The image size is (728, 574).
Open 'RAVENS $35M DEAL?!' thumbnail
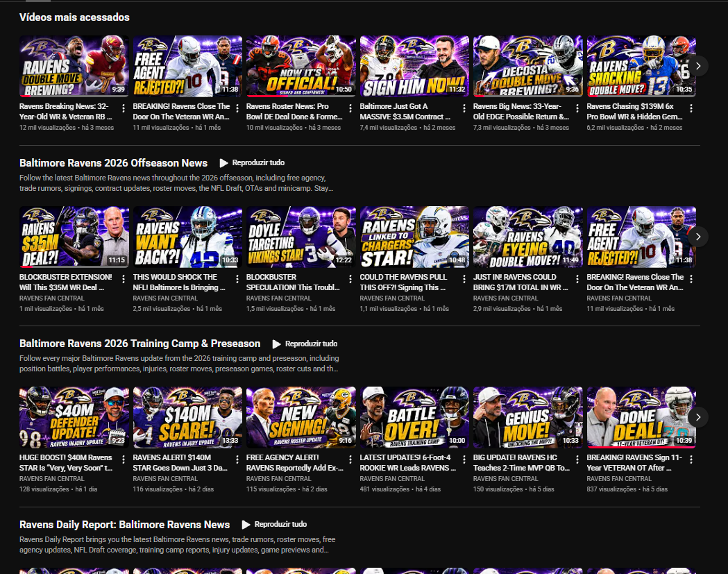(74, 237)
